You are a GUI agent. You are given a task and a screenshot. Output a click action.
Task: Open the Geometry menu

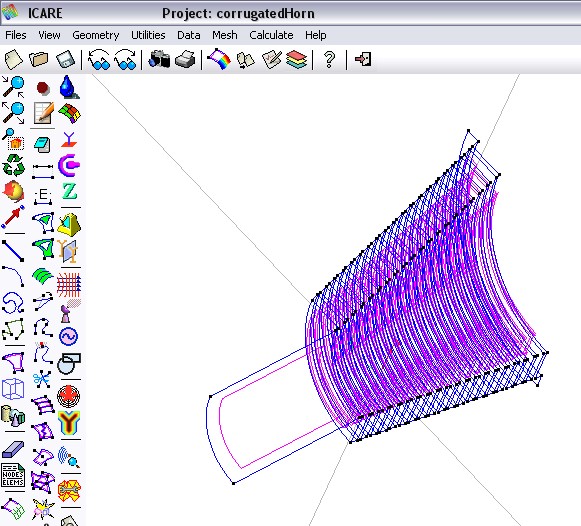[96, 35]
